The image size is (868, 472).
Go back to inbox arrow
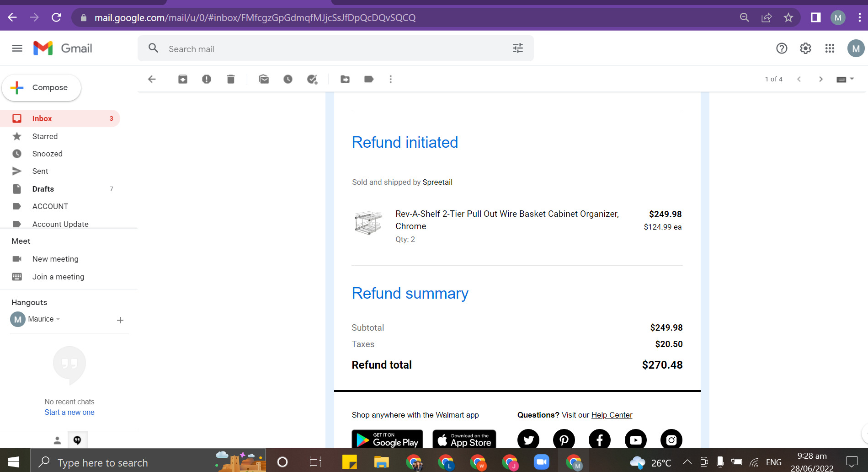[152, 79]
